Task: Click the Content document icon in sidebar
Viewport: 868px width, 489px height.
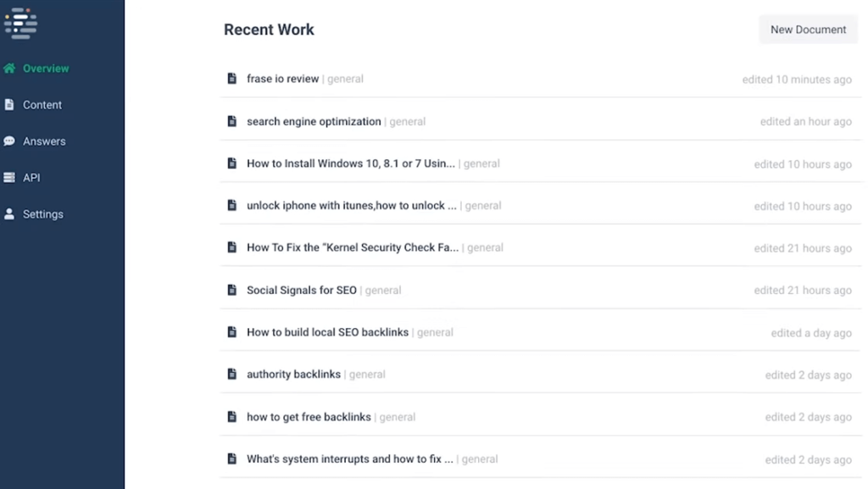Action: pyautogui.click(x=9, y=104)
